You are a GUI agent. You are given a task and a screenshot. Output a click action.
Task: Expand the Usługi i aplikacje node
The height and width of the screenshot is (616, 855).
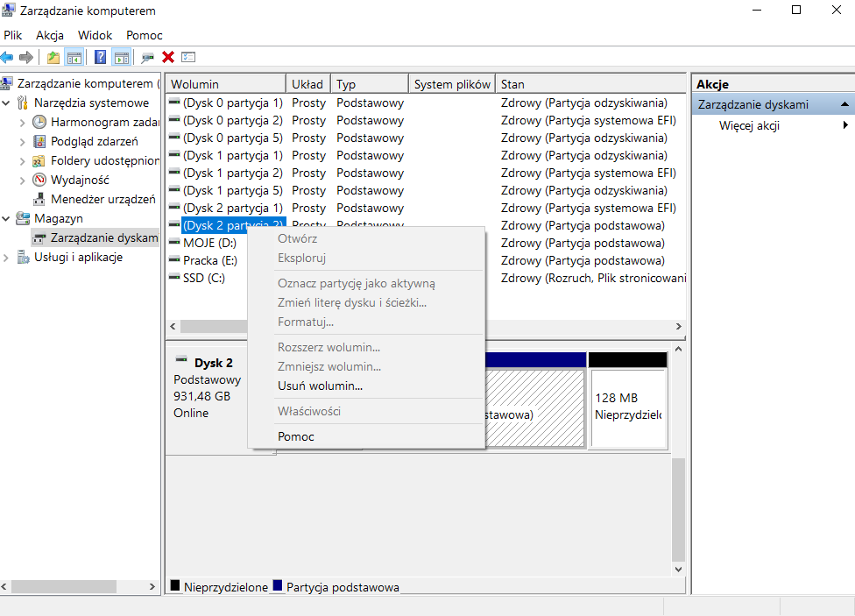[x=6, y=258]
